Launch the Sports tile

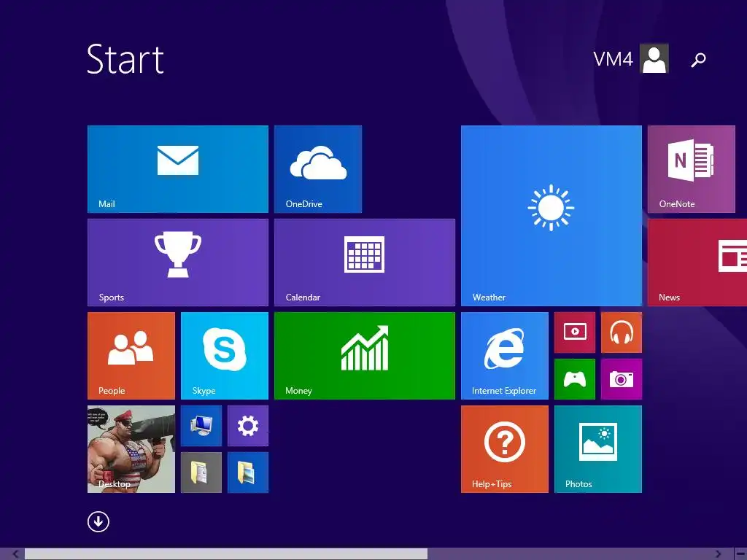click(178, 262)
